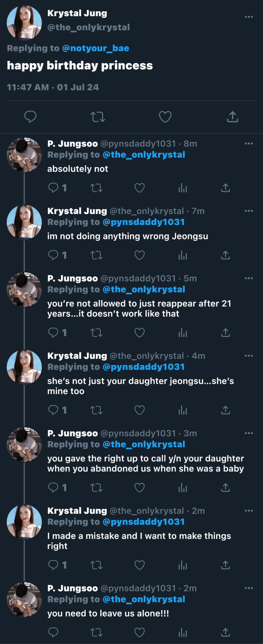Image resolution: width=263 pixels, height=644 pixels.
Task: Open more options on "absolutely not" reply
Action: click(249, 144)
